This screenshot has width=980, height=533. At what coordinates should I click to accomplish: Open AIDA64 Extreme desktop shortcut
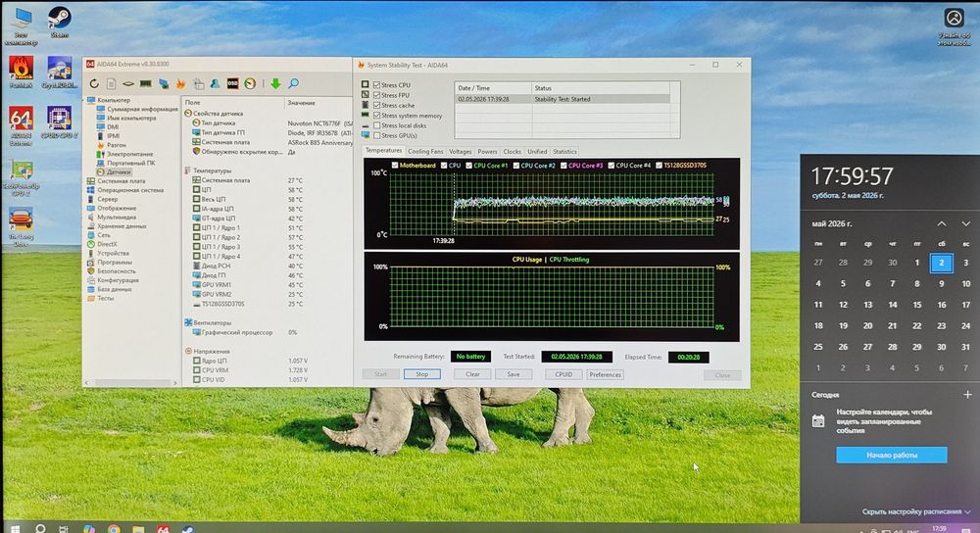point(21,125)
